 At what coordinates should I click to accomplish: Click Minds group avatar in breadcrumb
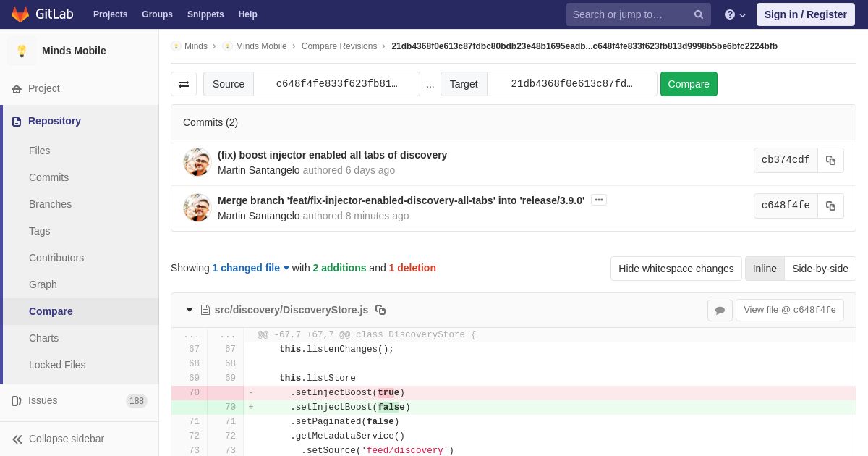tap(176, 46)
